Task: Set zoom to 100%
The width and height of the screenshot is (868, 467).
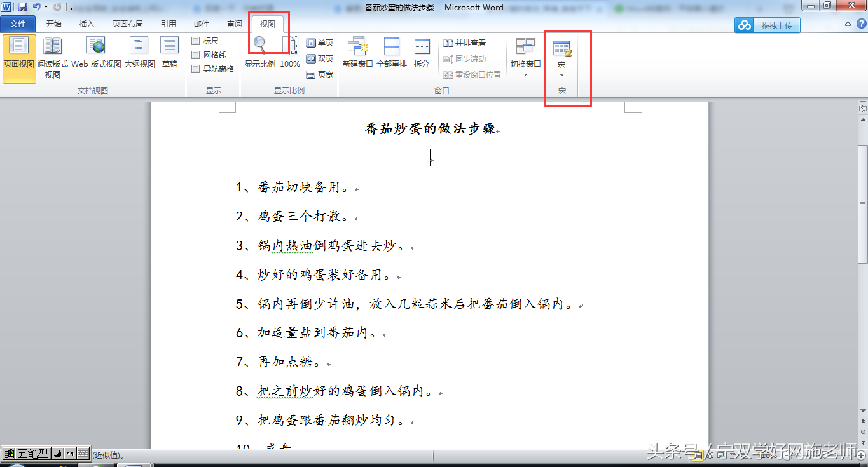Action: 290,52
